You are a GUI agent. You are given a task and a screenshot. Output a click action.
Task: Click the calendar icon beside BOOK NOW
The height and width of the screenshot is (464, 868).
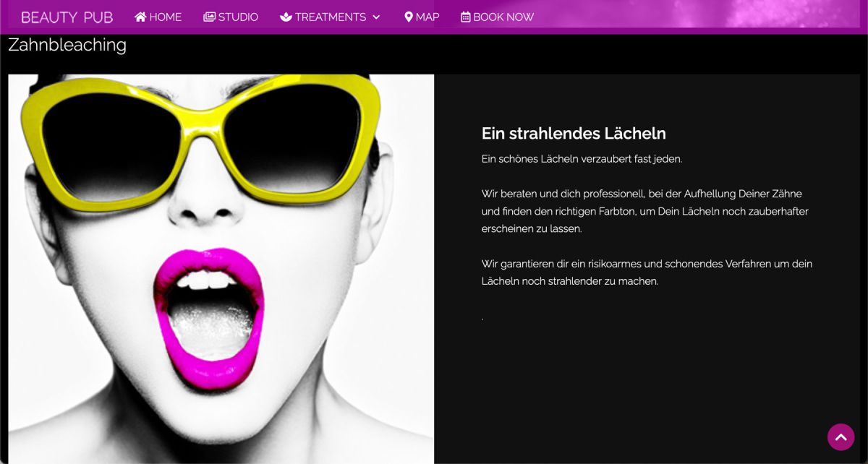466,17
